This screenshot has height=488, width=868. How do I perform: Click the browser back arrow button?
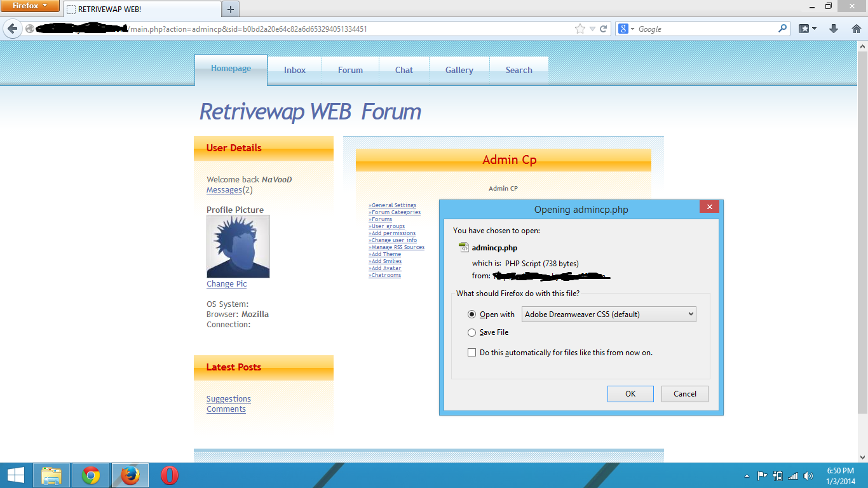click(x=12, y=29)
